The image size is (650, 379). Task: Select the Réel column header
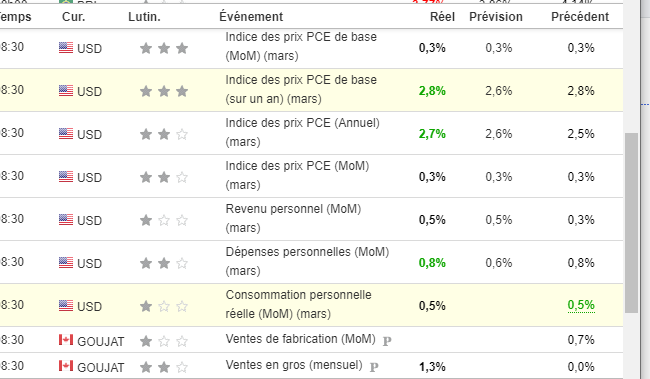(x=442, y=17)
